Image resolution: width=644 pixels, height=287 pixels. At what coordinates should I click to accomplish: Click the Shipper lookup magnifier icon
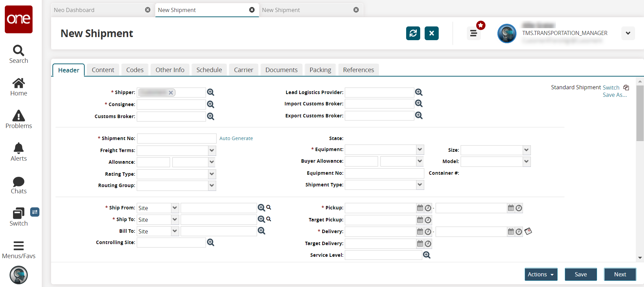click(210, 92)
